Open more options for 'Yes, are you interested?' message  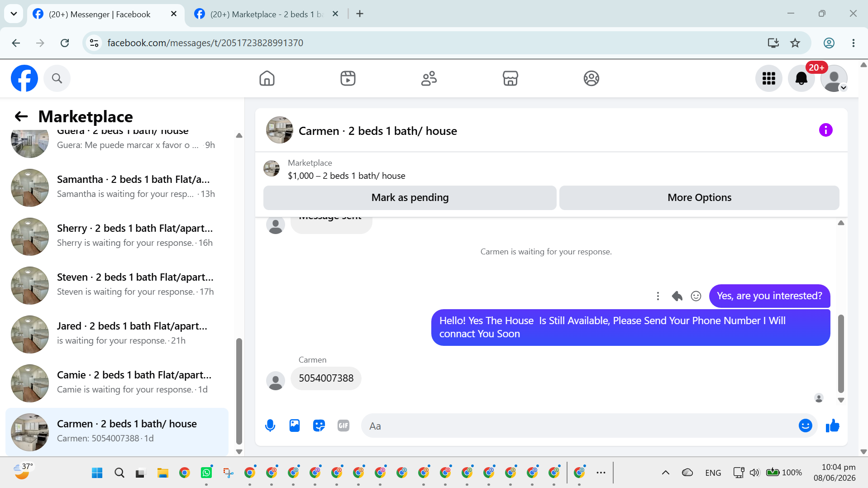pyautogui.click(x=658, y=296)
